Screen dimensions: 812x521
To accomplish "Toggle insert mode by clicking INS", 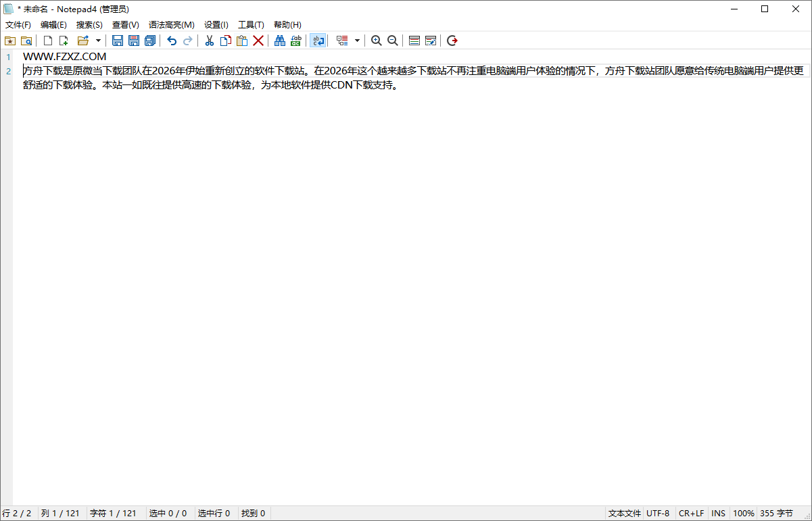I will tap(718, 513).
